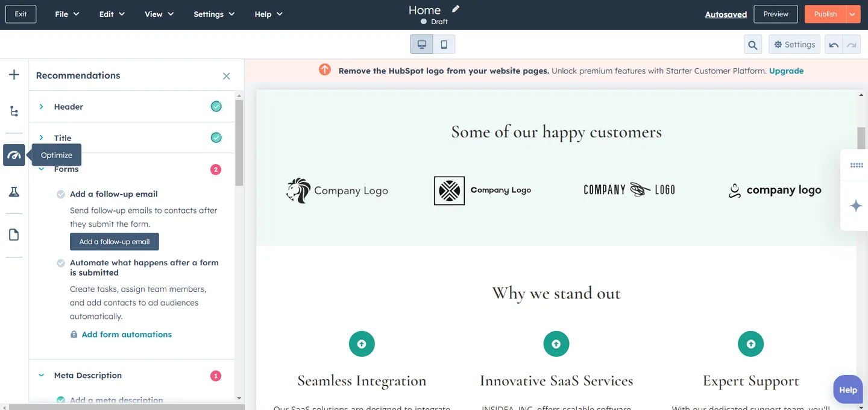Open the AI sparkle assistant icon
This screenshot has height=410, width=868.
(x=856, y=206)
